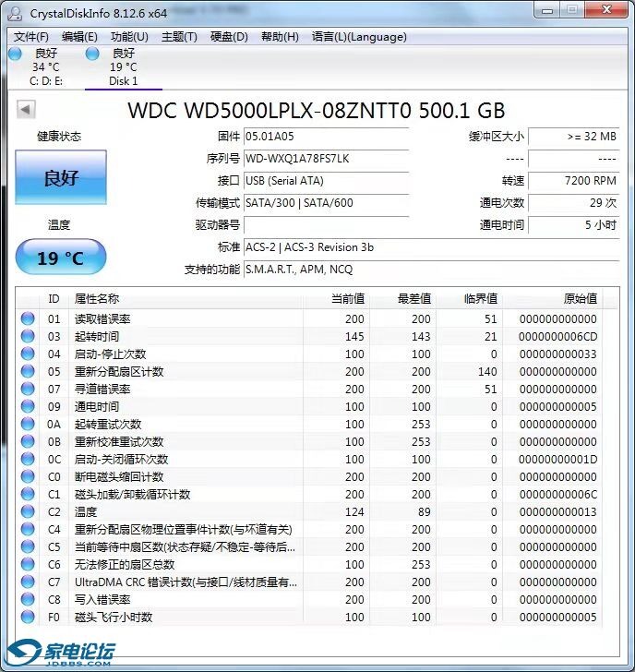The width and height of the screenshot is (635, 672).
Task: Click the status orb for 04 启动-停止次数
Action: coord(28,354)
